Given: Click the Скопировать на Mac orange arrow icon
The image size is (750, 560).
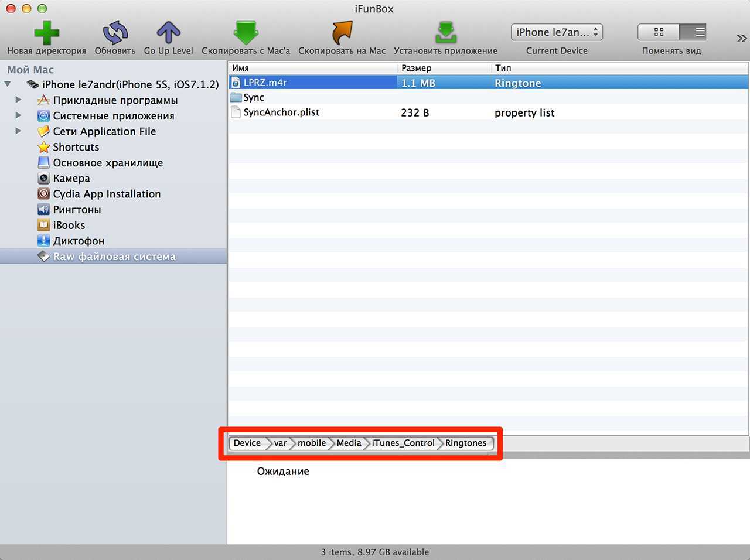Looking at the screenshot, I should coord(342,33).
